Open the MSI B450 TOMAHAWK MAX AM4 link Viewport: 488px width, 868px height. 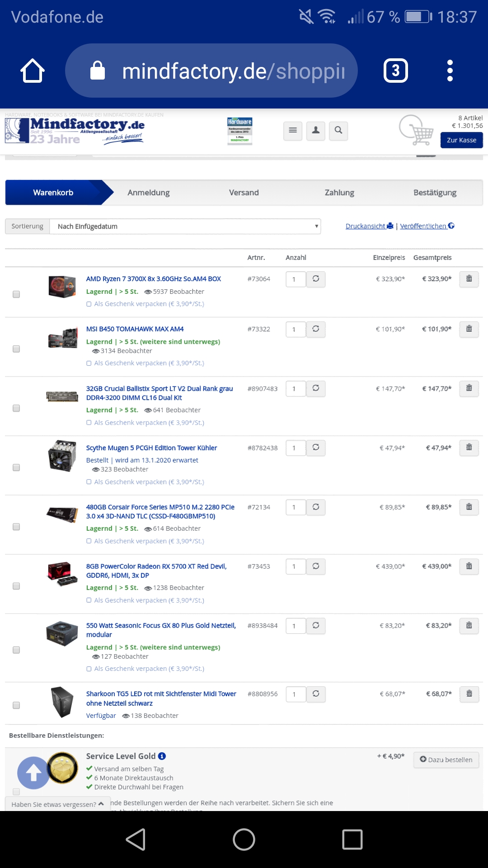(135, 329)
